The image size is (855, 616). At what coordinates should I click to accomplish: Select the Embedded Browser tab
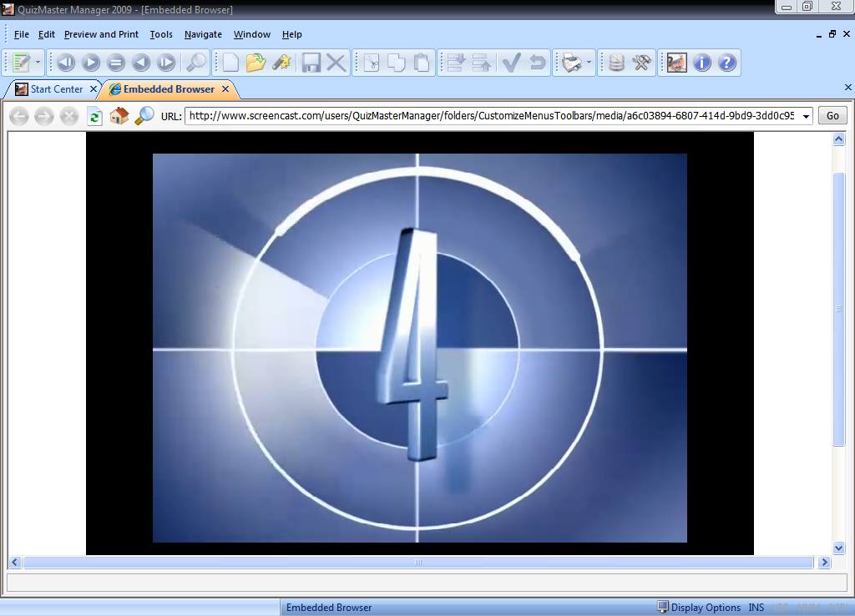tap(169, 88)
